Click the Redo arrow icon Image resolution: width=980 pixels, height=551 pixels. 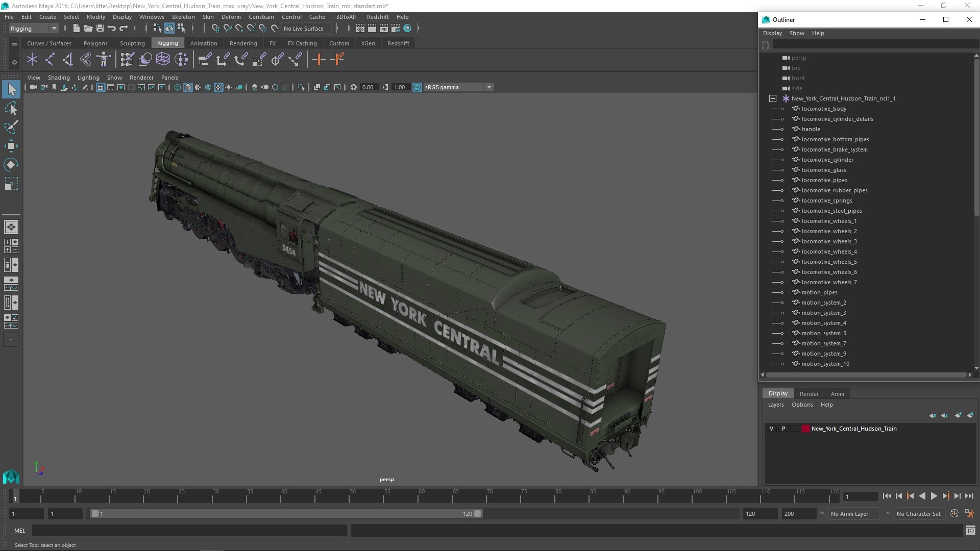(x=124, y=29)
